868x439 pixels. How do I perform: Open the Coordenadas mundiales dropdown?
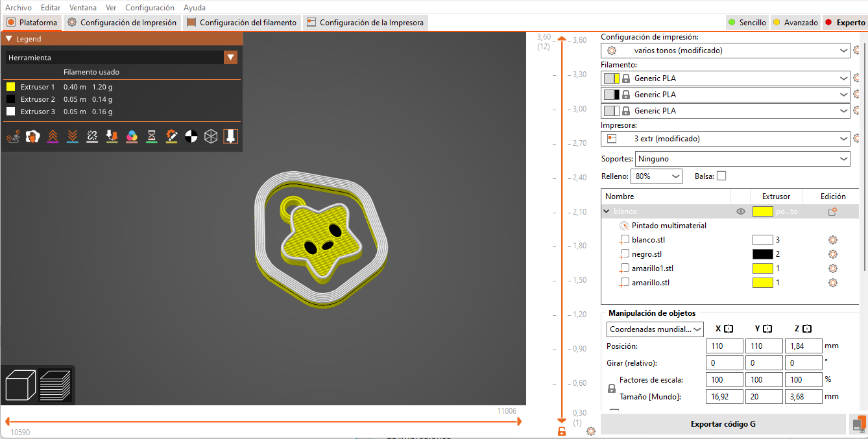655,329
